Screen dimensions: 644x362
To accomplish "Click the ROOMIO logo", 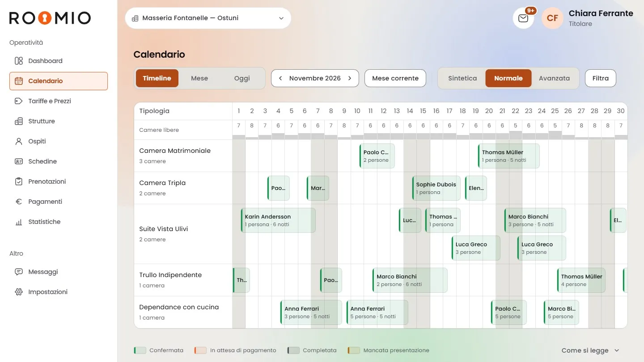I will [x=50, y=18].
